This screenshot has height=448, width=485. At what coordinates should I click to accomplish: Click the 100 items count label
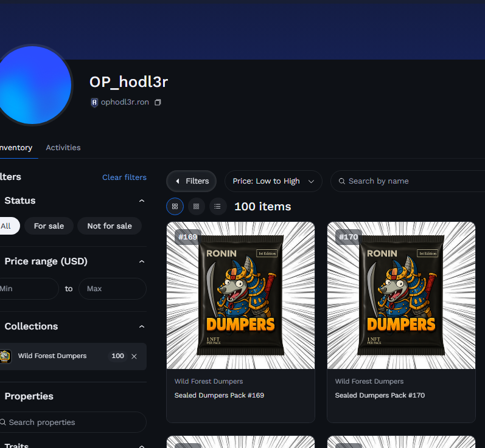[x=263, y=207]
